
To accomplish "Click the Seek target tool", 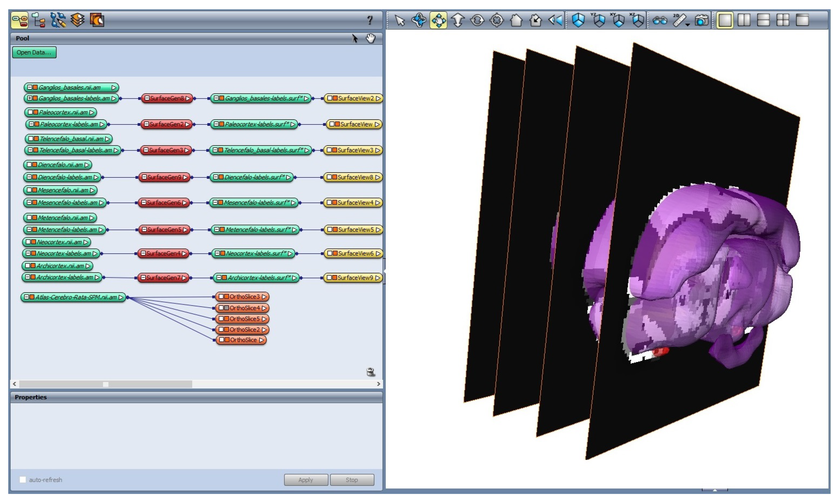I will (x=497, y=21).
